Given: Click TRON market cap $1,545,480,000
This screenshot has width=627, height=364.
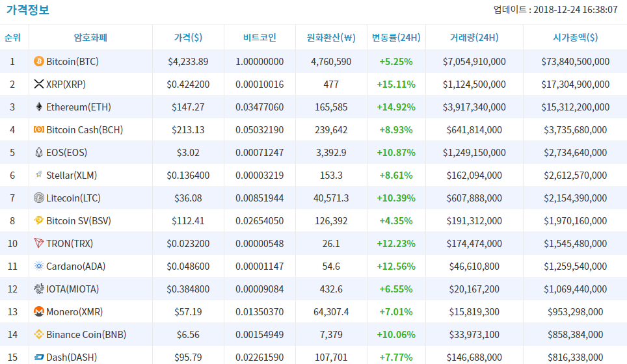Looking at the screenshot, I should coord(576,244).
